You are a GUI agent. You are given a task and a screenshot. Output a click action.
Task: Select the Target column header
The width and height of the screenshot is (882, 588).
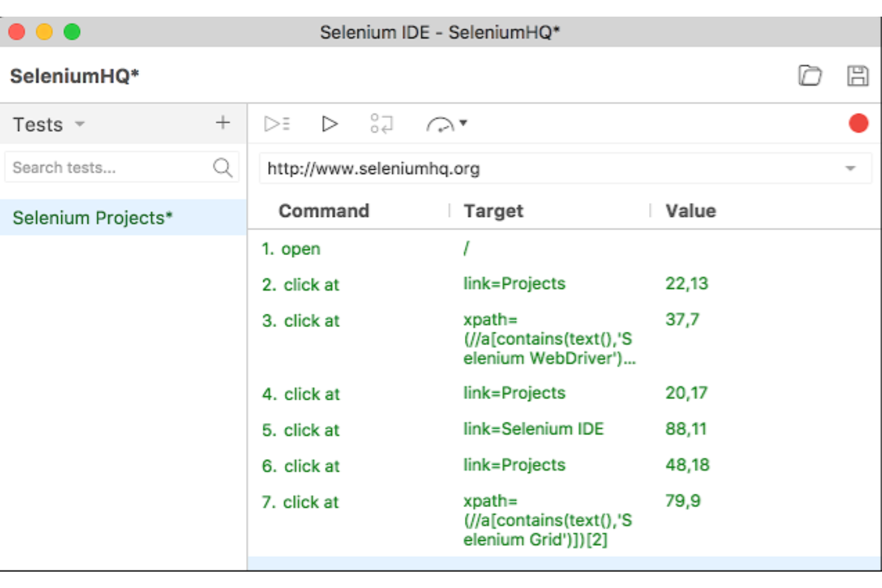pos(492,210)
